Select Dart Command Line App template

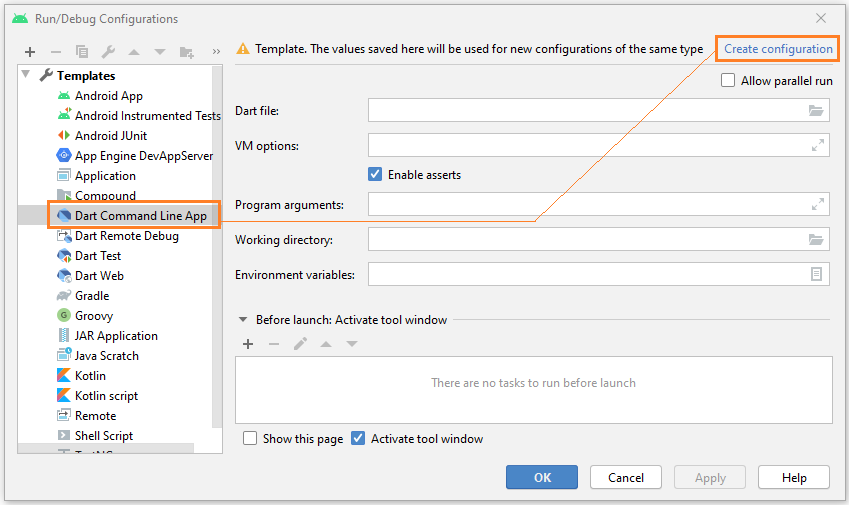tap(134, 215)
